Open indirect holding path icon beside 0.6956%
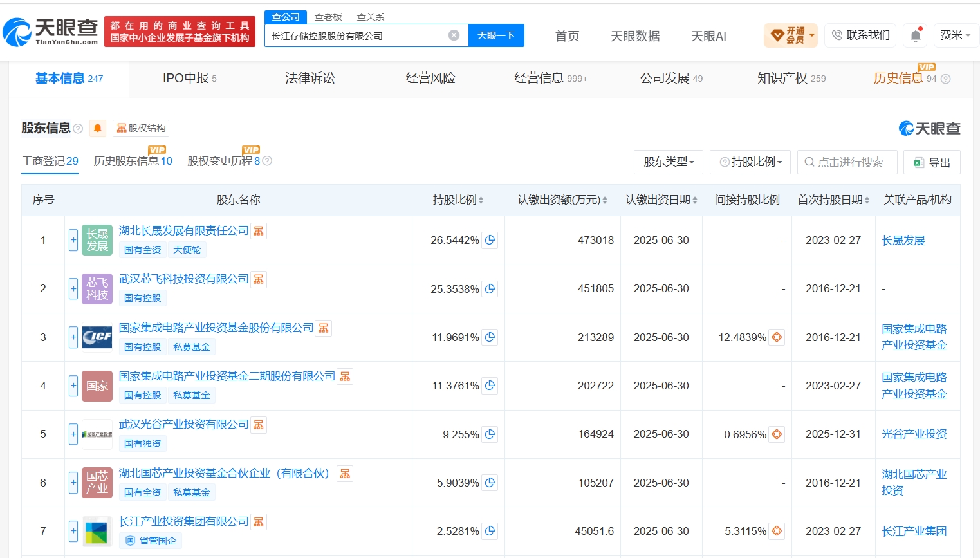Viewport: 980px width, 558px height. tap(777, 434)
